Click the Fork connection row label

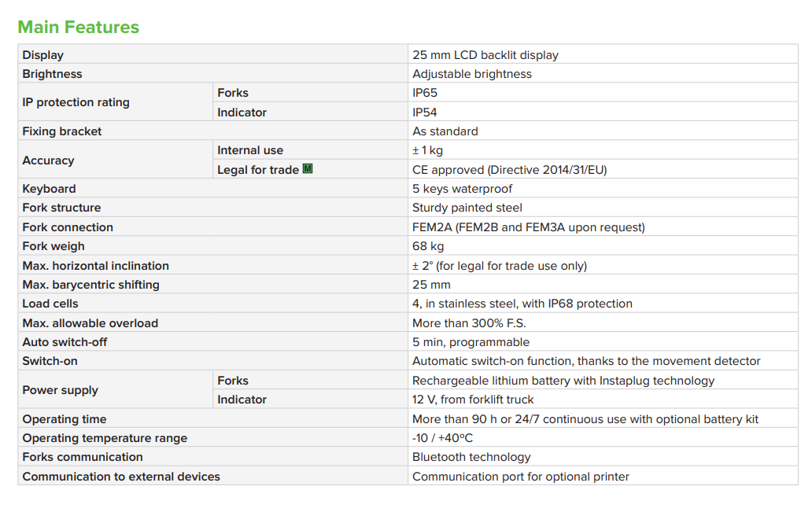(68, 227)
